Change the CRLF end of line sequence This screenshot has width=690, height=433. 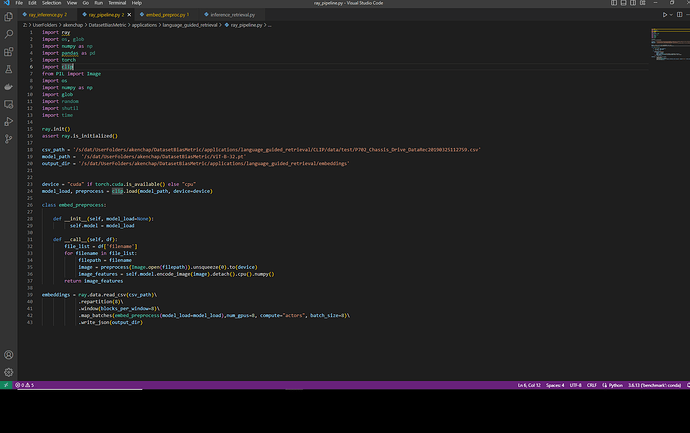(x=592, y=385)
